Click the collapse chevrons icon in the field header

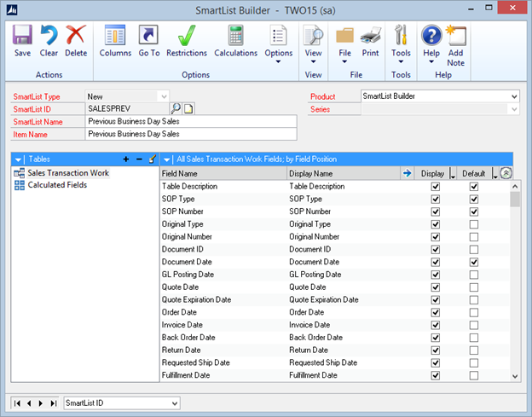[506, 173]
